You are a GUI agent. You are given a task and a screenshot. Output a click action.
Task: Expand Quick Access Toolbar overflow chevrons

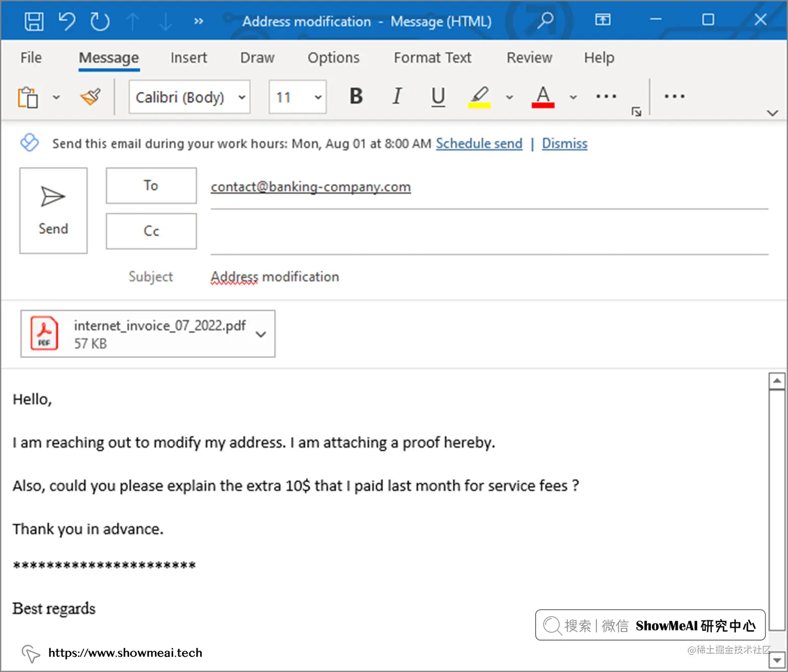199,21
